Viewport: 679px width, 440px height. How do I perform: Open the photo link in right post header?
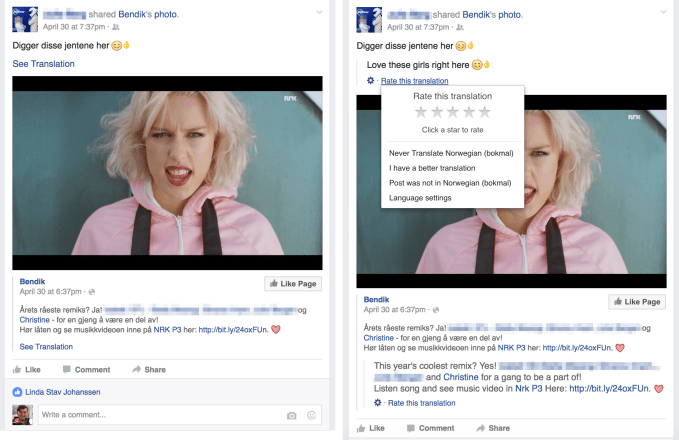pos(509,15)
